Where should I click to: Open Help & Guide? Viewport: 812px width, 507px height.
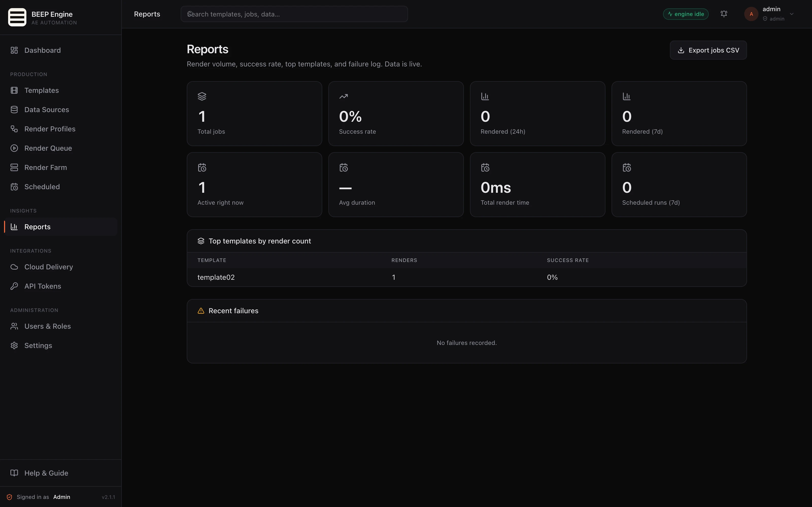[x=60, y=473]
